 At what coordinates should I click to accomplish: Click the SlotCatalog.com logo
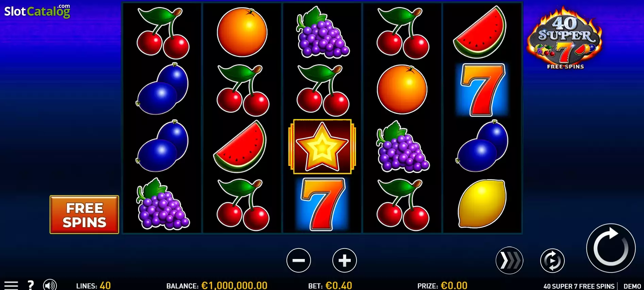coord(37,11)
